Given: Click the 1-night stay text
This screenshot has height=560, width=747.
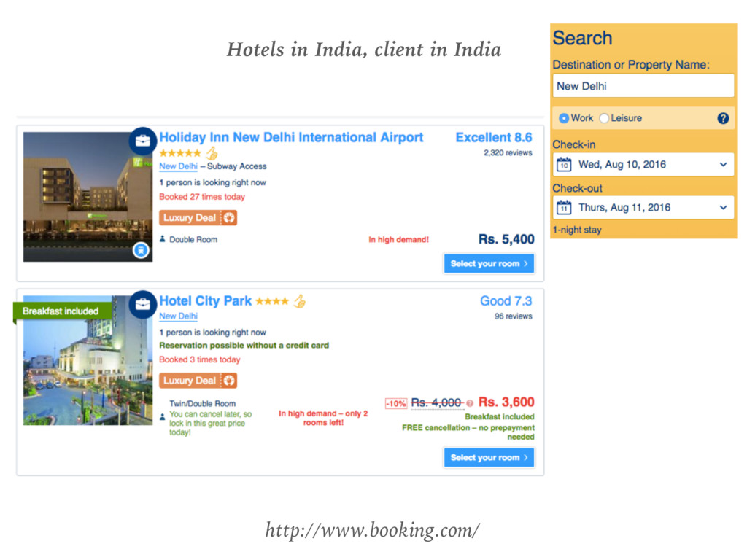Looking at the screenshot, I should click(577, 230).
